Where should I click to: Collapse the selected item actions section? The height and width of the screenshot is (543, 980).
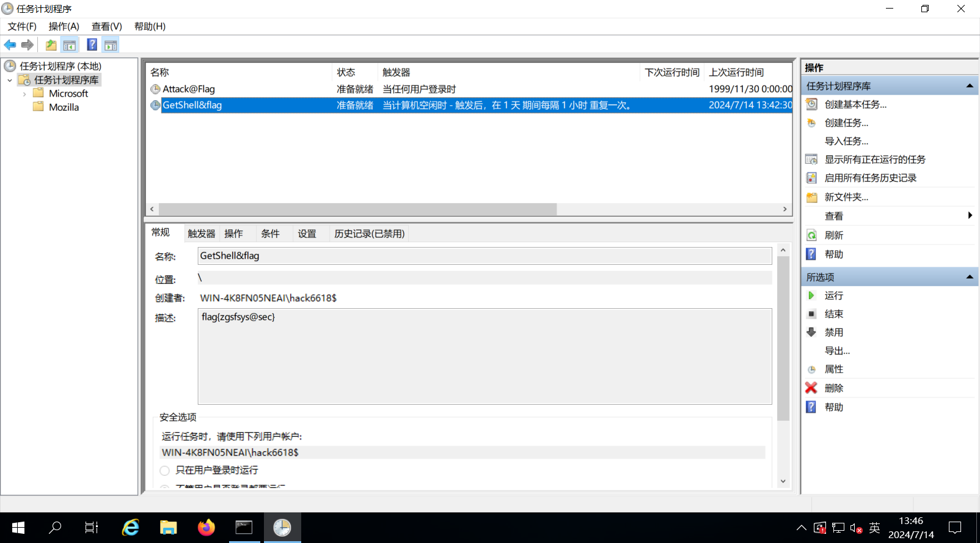pos(969,277)
